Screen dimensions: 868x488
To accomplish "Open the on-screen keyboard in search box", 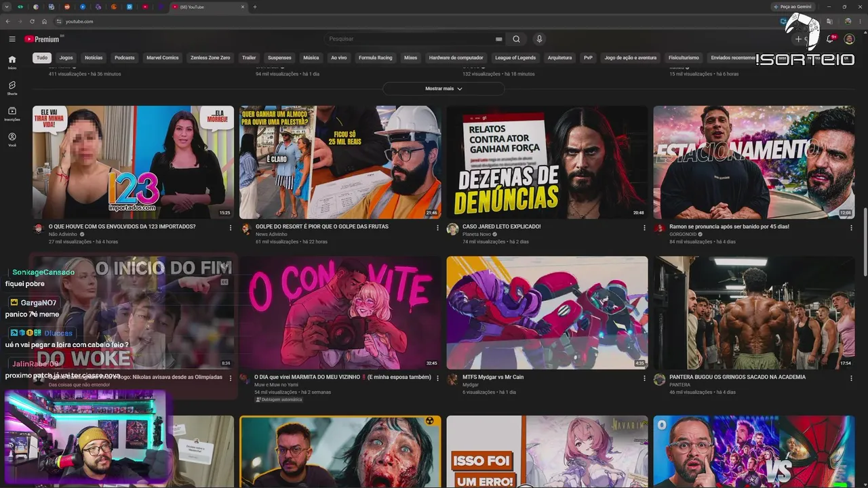I will click(x=499, y=39).
